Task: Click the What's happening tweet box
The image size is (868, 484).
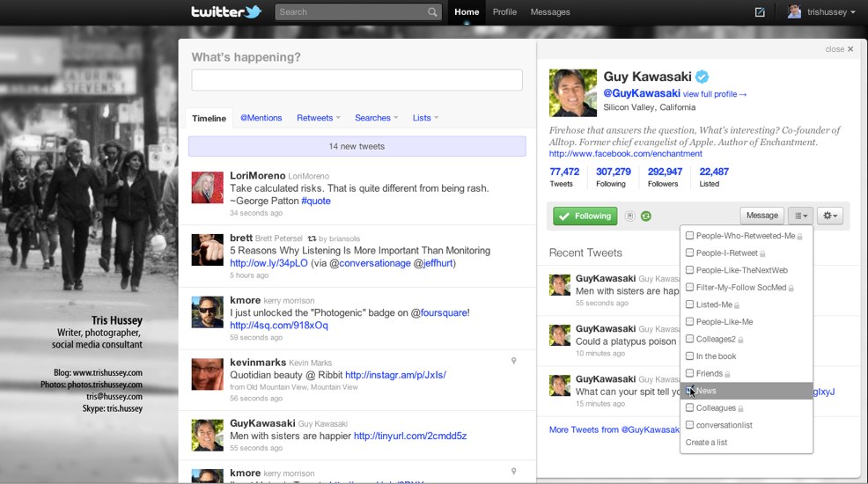Action: pyautogui.click(x=357, y=80)
